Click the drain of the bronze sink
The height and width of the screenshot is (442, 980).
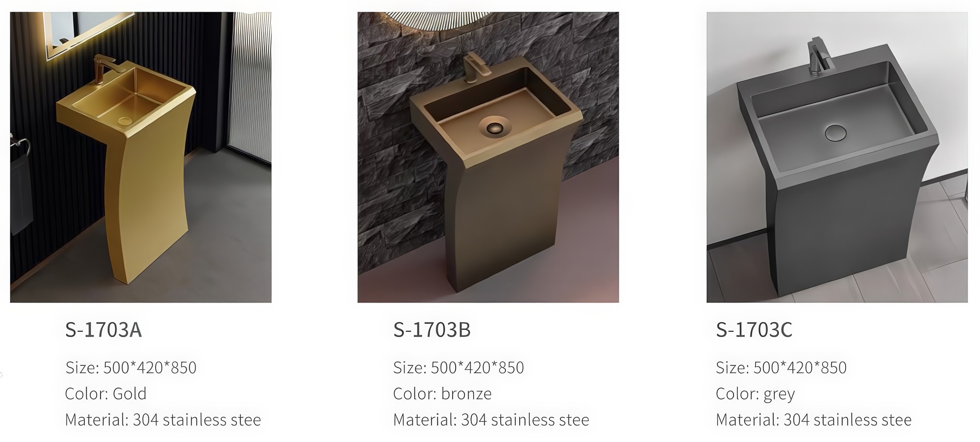(495, 127)
